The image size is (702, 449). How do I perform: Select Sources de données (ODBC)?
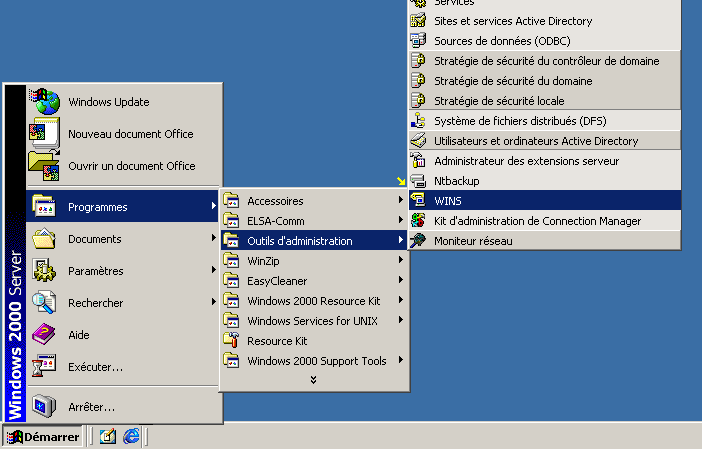coord(545,41)
